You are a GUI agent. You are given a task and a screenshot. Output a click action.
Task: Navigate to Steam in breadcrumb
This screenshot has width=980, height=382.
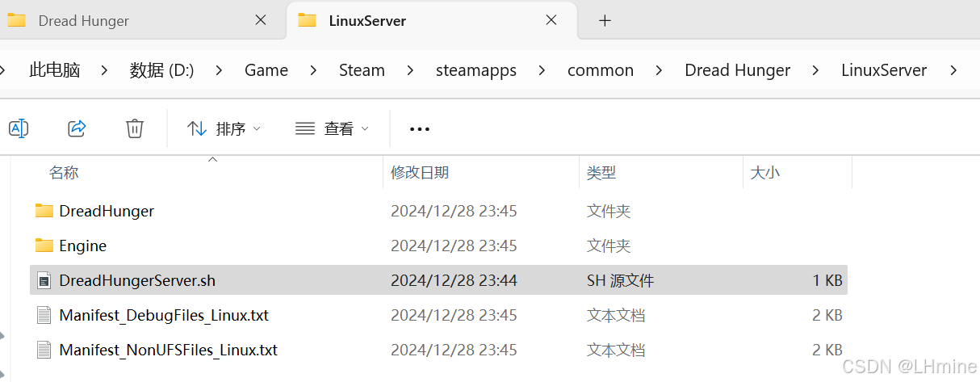coord(362,70)
